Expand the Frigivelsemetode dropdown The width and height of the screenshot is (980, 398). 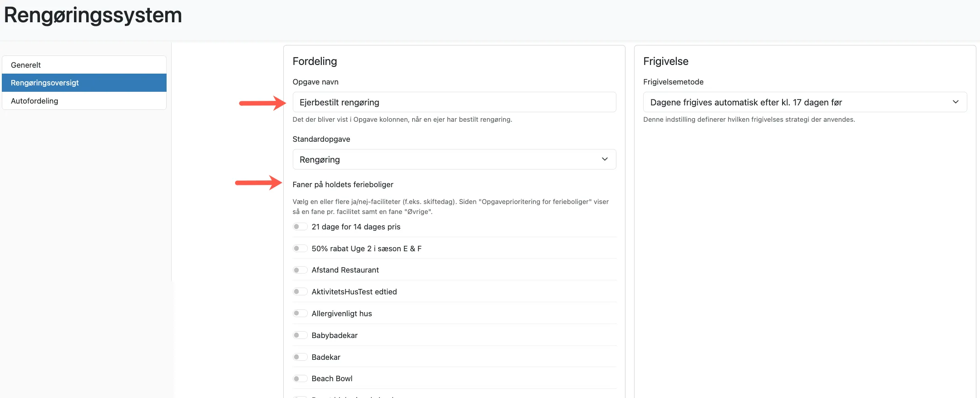805,102
